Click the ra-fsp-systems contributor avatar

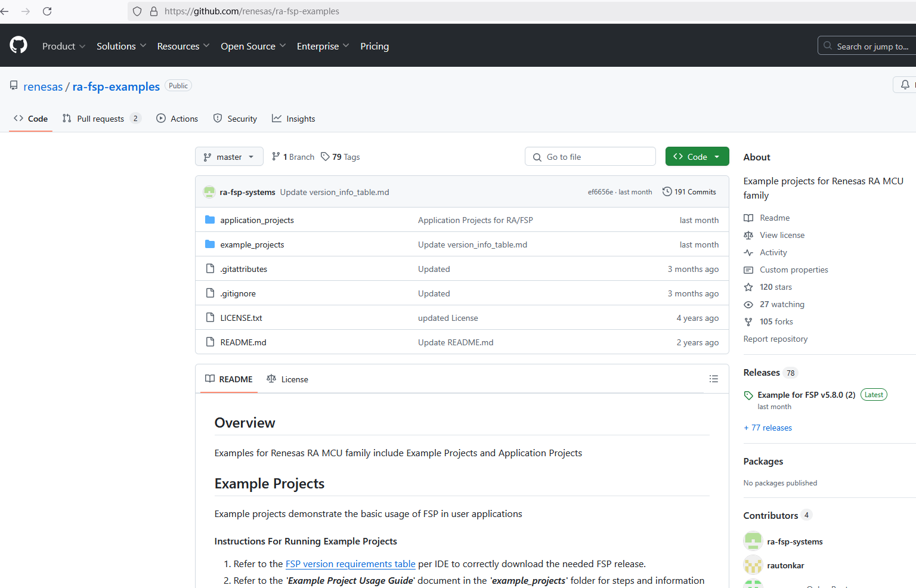(x=753, y=541)
